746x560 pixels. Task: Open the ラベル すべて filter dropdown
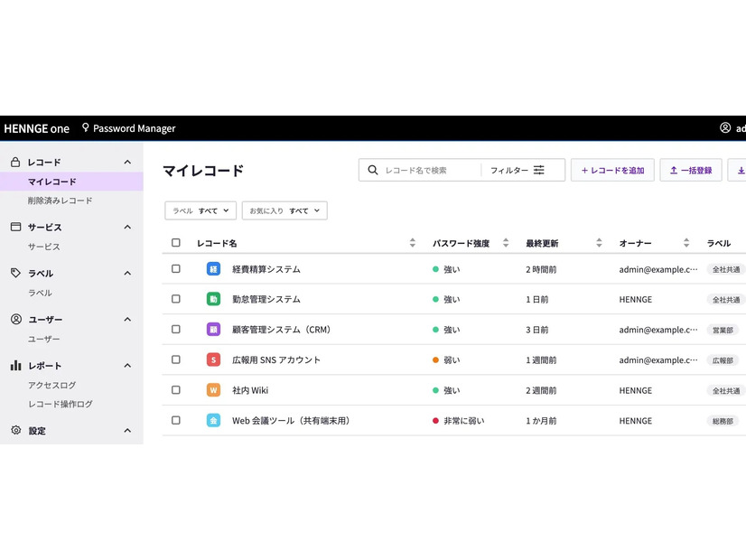pos(200,210)
